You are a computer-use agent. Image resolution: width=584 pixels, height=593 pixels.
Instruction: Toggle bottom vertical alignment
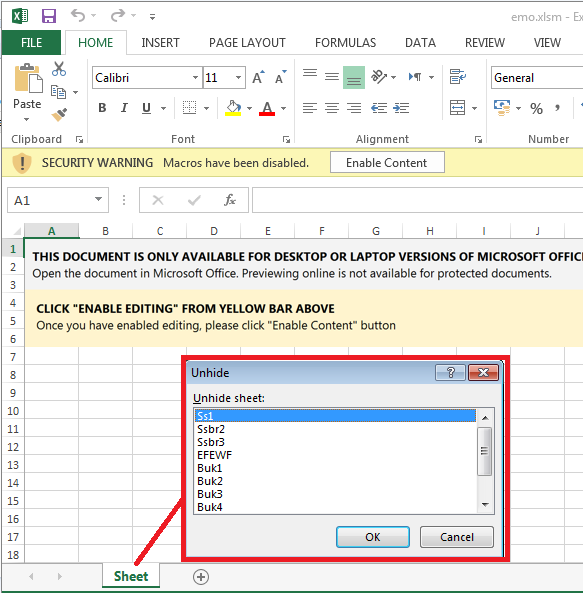pos(354,78)
